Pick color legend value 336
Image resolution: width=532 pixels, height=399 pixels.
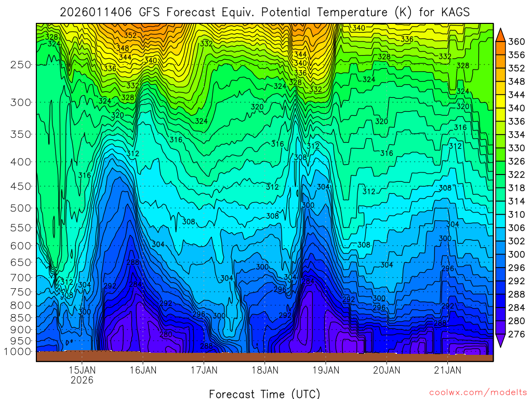pyautogui.click(x=516, y=122)
